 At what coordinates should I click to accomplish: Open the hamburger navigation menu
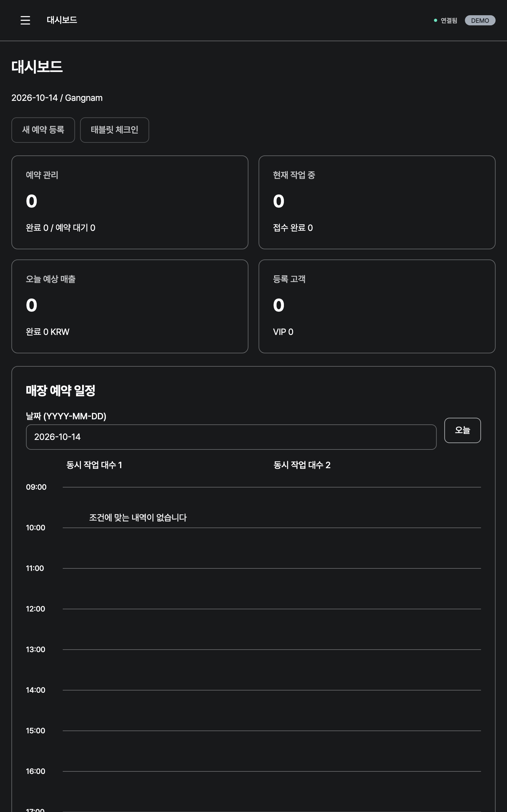coord(25,20)
